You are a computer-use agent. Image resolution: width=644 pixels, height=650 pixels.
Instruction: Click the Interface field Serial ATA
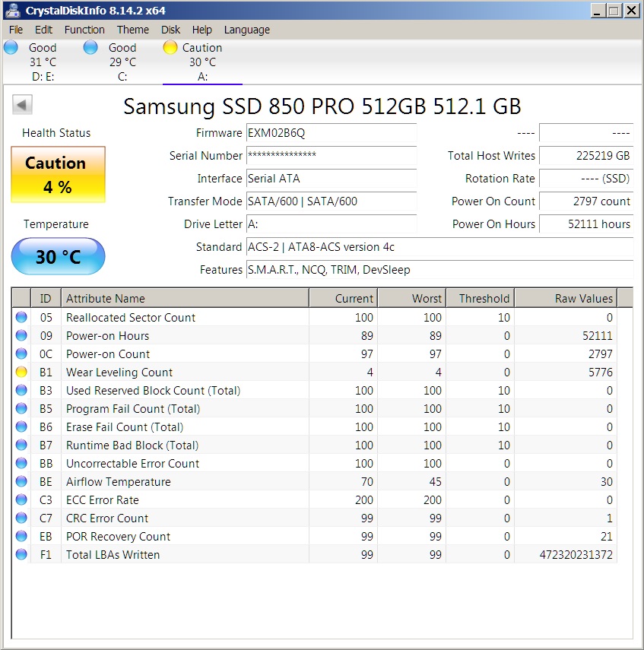(332, 179)
